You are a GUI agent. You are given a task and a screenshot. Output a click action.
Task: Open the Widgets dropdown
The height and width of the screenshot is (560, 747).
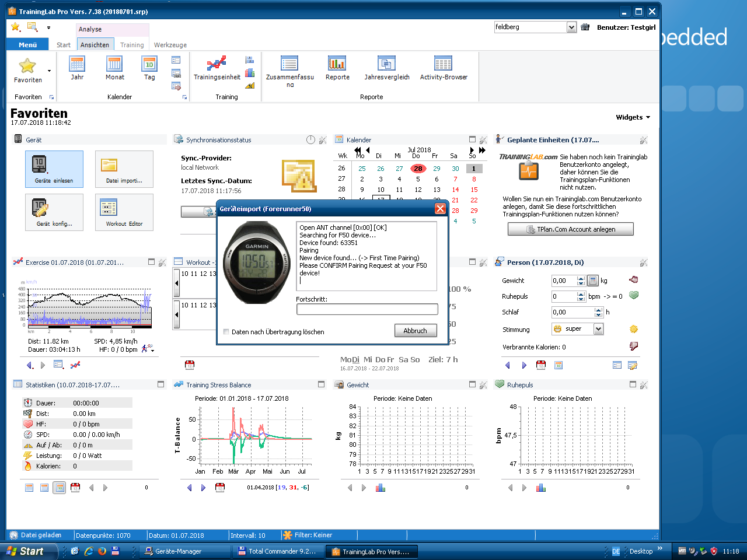(632, 117)
